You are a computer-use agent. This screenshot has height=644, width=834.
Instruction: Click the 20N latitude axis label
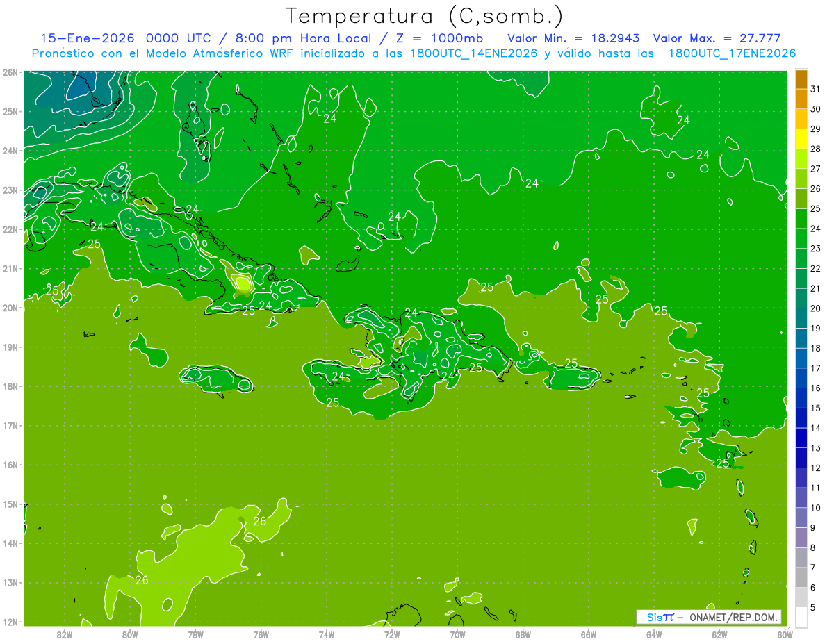point(10,308)
